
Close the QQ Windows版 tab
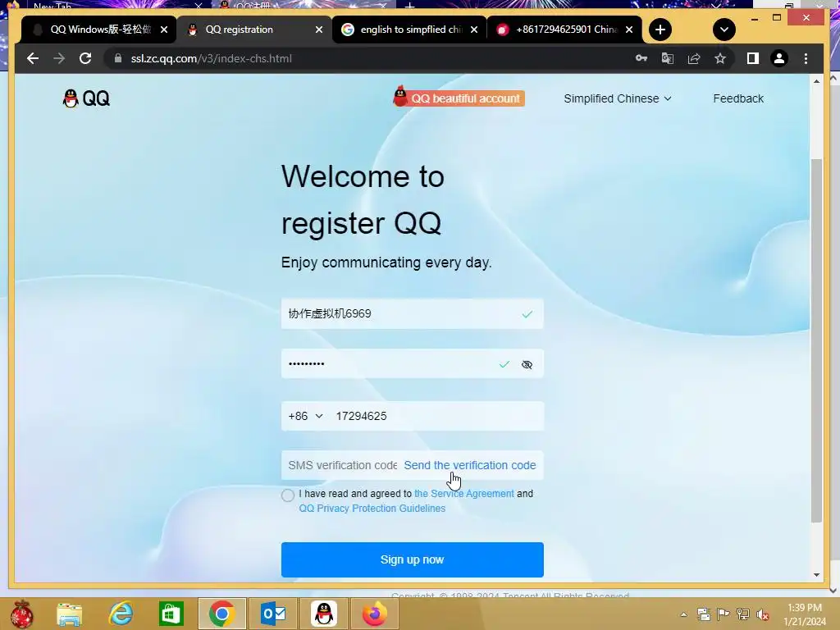point(164,30)
